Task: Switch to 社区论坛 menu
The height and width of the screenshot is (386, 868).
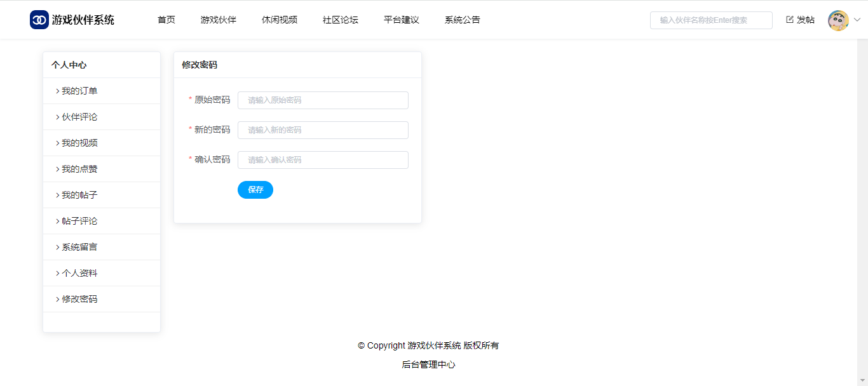Action: pyautogui.click(x=341, y=20)
